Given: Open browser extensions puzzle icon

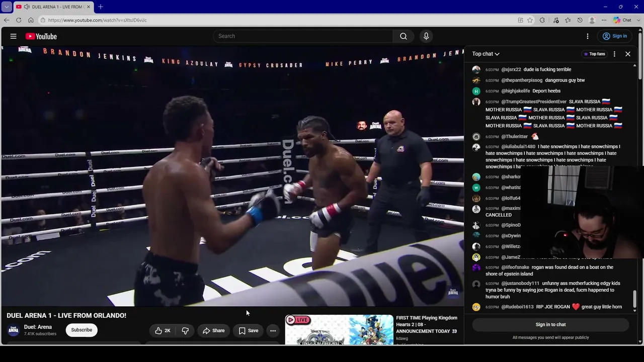Looking at the screenshot, I should click(542, 20).
